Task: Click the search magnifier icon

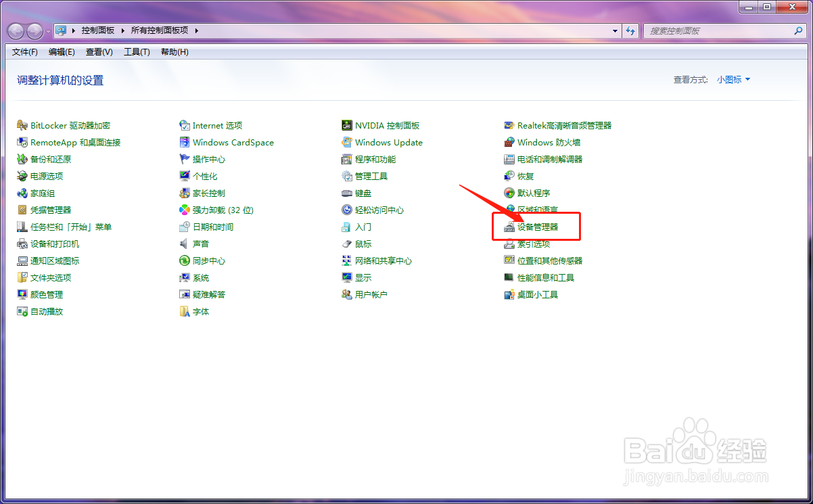Action: pyautogui.click(x=798, y=30)
